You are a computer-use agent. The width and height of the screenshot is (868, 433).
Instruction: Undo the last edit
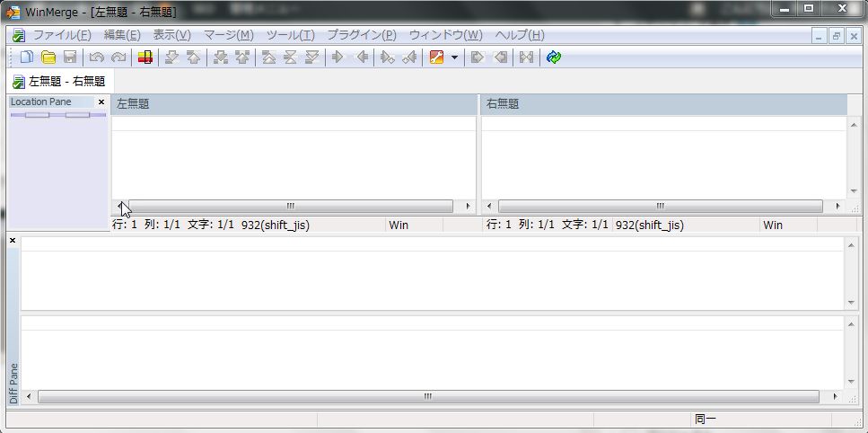pyautogui.click(x=97, y=57)
